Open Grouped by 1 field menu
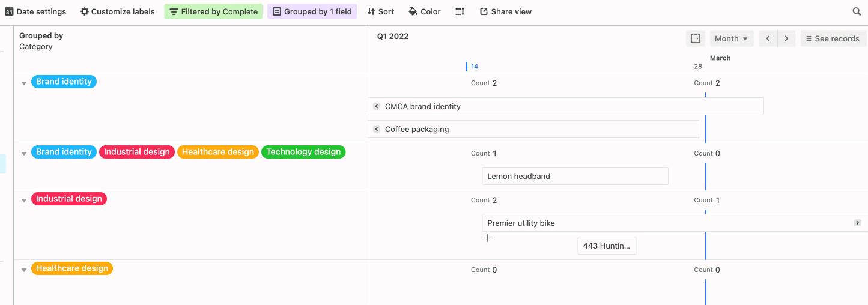The height and width of the screenshot is (305, 868). pyautogui.click(x=312, y=11)
